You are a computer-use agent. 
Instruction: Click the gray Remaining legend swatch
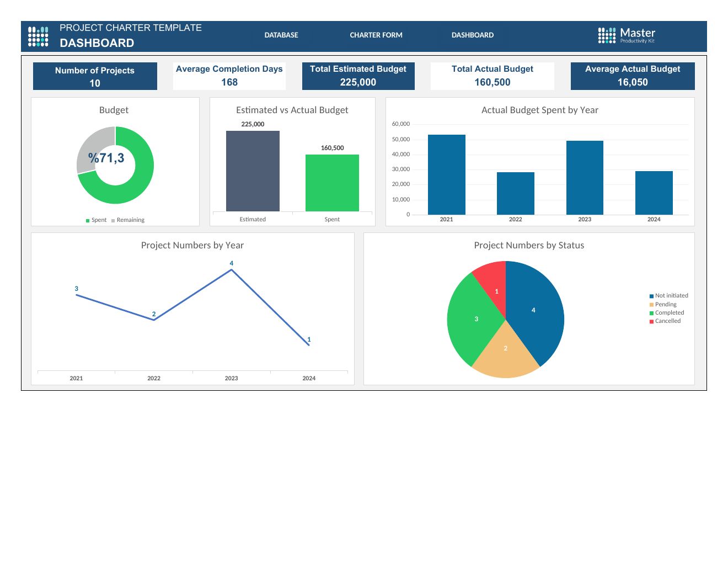click(x=113, y=221)
